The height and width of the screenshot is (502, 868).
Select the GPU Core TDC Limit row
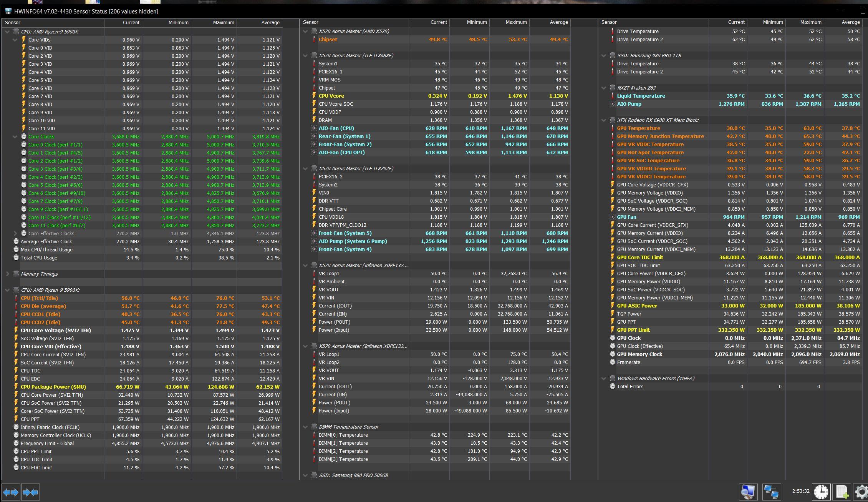tap(731, 257)
